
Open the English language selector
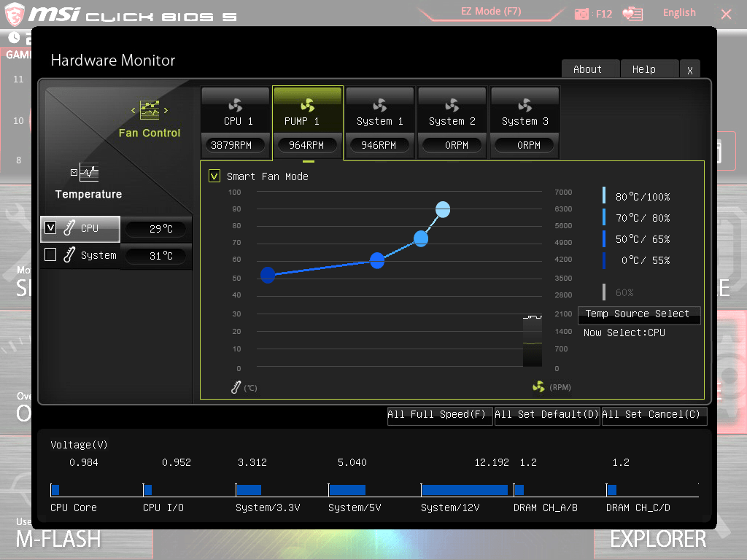679,12
